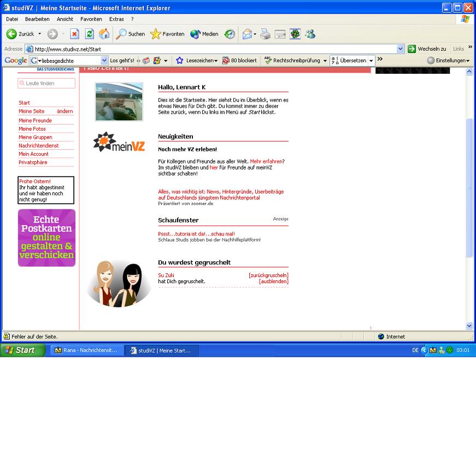476x452 pixels.
Task: Open the dropdown beside the colorful Google icon
Action: pos(166,61)
